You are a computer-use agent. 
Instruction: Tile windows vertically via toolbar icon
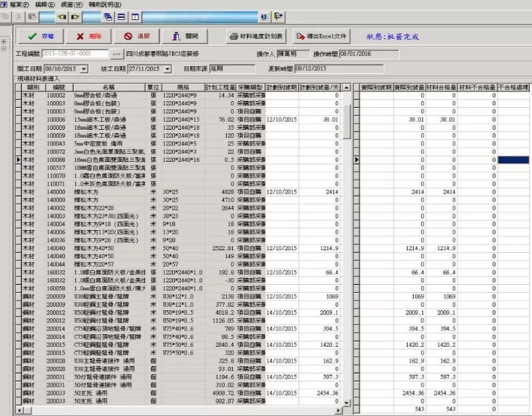(x=135, y=17)
